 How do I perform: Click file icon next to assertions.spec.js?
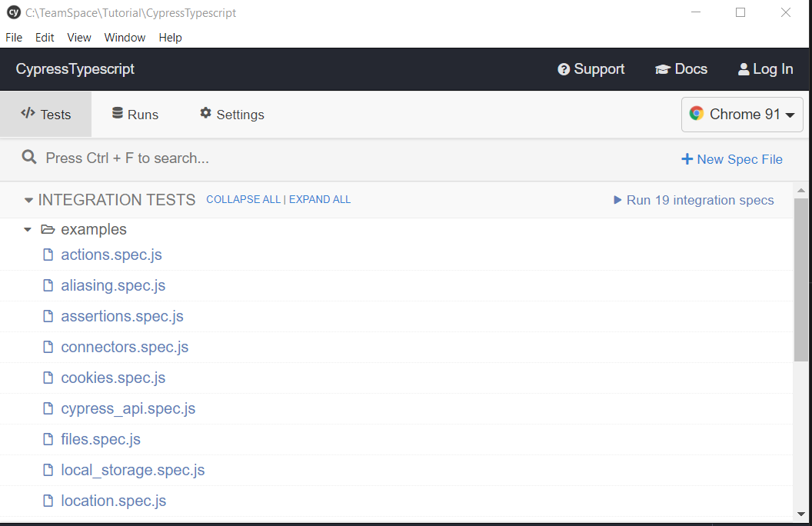tap(48, 316)
